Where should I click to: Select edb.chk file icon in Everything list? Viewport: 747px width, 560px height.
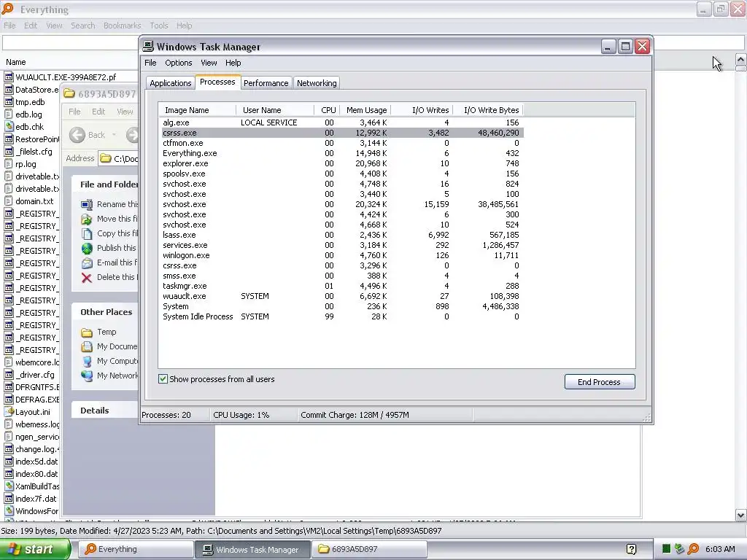click(9, 127)
